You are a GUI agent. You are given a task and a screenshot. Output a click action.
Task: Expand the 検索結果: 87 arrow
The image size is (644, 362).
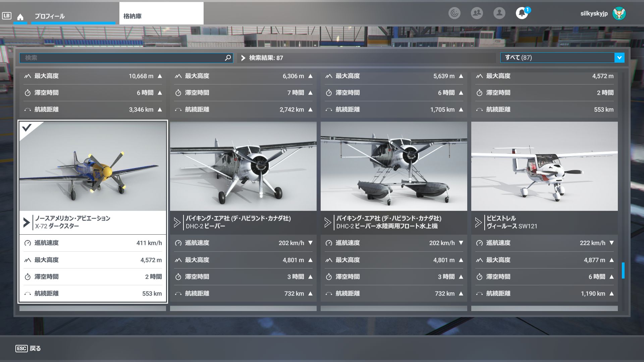[x=243, y=58]
